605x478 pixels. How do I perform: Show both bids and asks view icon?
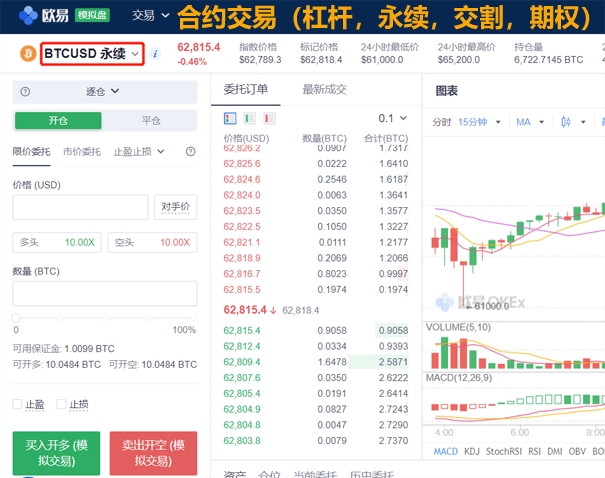[x=230, y=118]
